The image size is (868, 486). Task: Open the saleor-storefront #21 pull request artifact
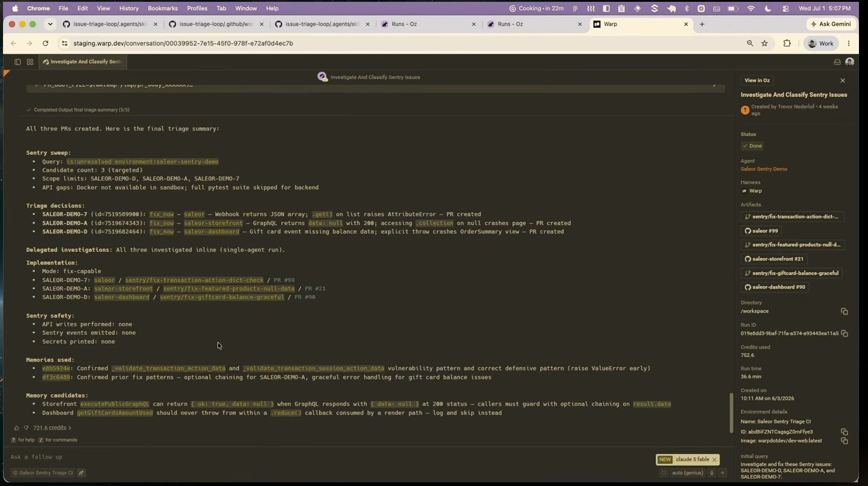tap(774, 259)
